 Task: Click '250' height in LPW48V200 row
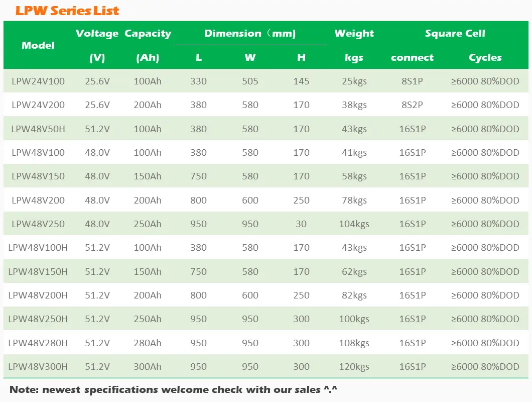pyautogui.click(x=301, y=200)
